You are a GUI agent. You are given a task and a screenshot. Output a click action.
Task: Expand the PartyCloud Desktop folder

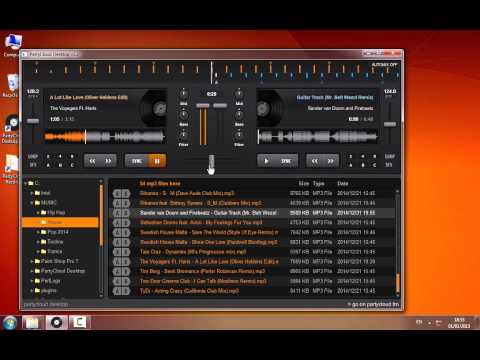click(32, 271)
